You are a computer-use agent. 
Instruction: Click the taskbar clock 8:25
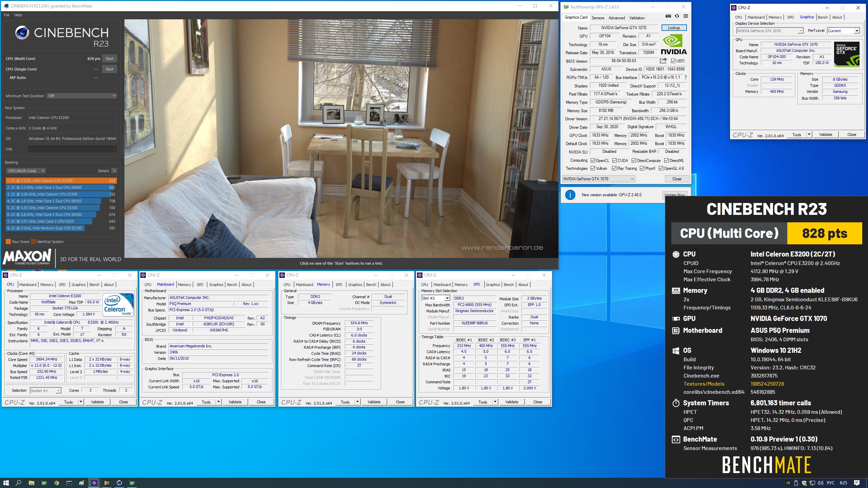coord(843,483)
